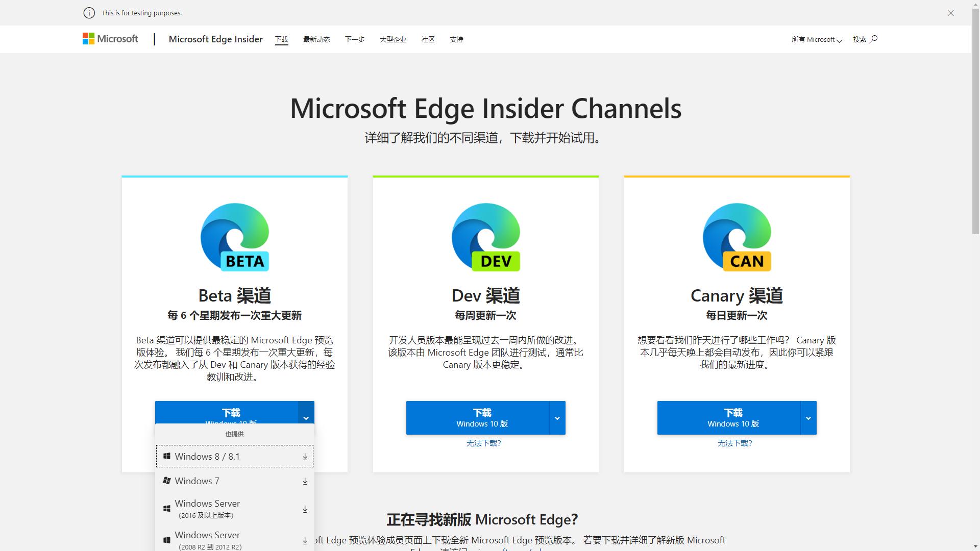Click download arrow beside Windows 8 / 8.1

pos(305,457)
